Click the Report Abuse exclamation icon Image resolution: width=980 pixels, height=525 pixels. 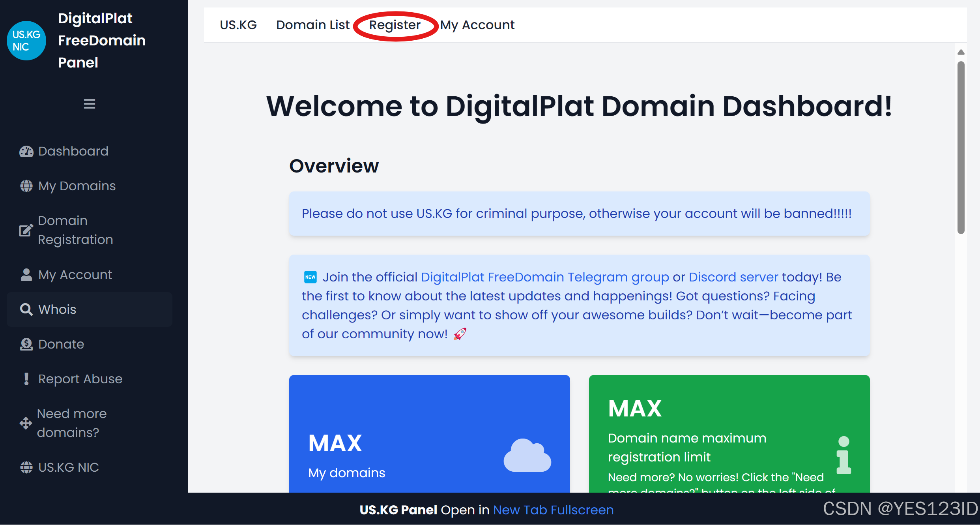(x=26, y=379)
